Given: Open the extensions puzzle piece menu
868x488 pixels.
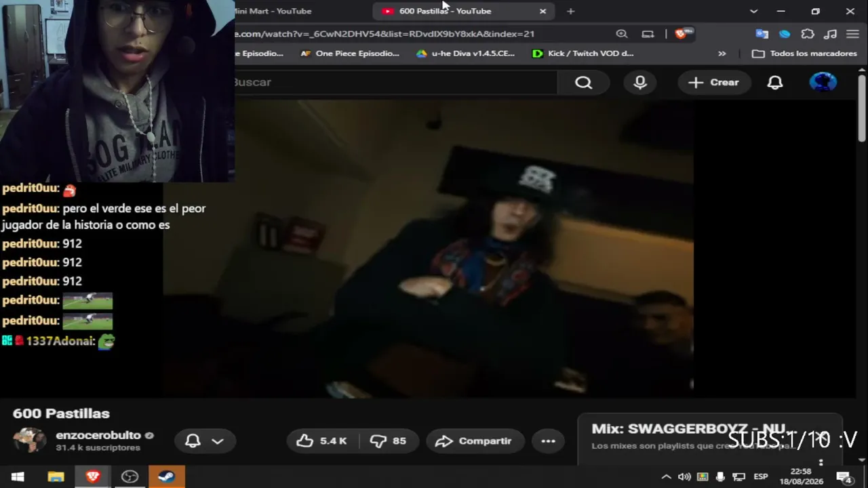Looking at the screenshot, I should [808, 34].
